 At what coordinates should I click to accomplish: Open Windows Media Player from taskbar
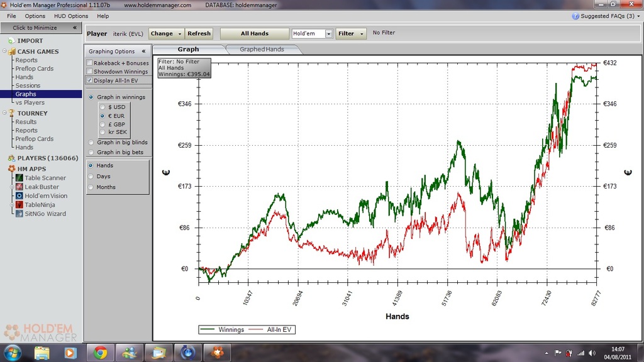tap(70, 353)
